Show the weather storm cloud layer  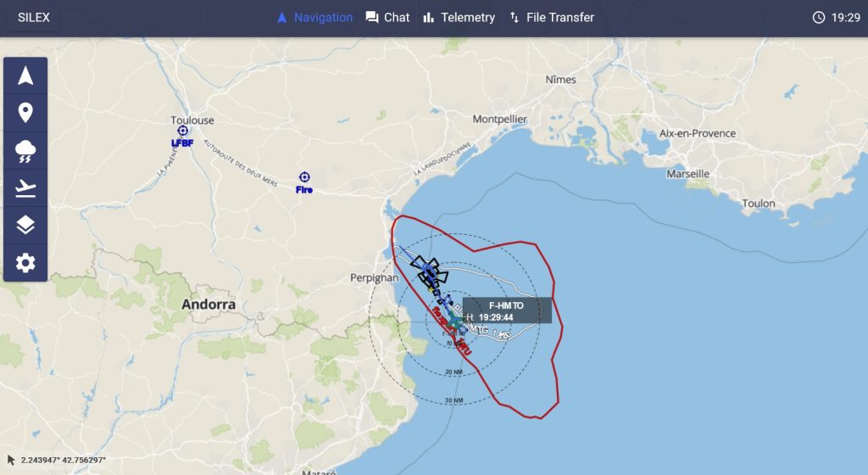pos(25,151)
